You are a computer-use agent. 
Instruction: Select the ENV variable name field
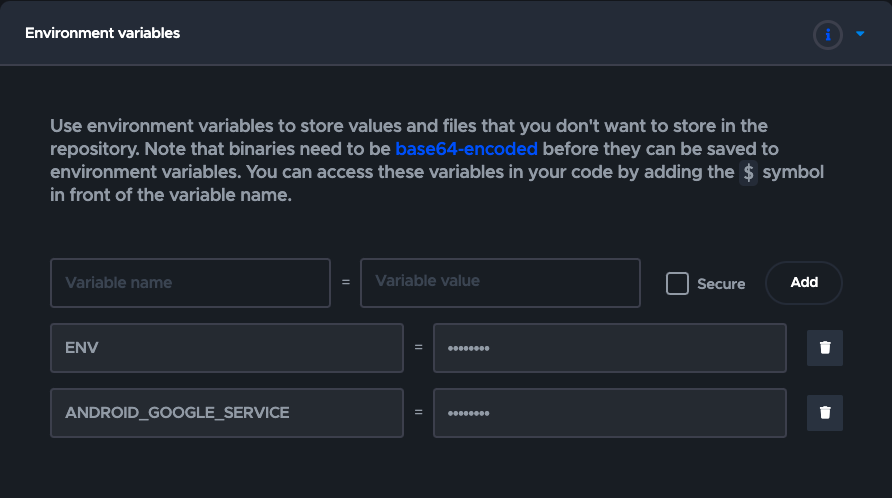pos(226,348)
